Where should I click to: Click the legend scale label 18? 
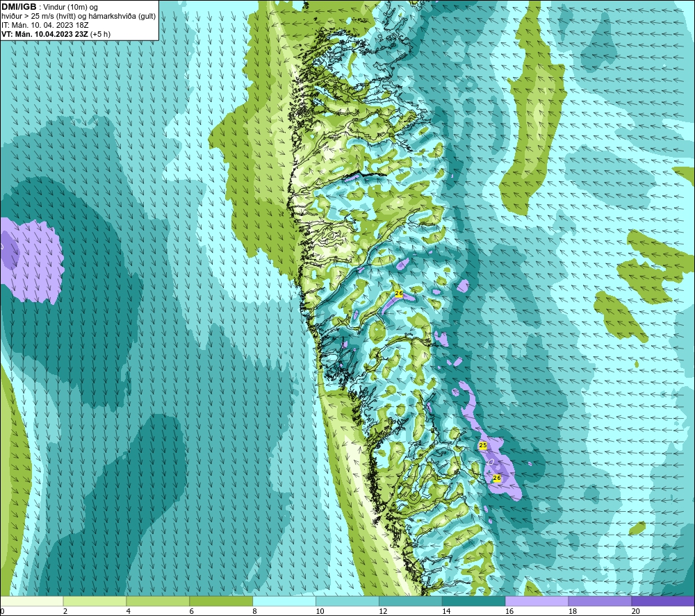573,611
